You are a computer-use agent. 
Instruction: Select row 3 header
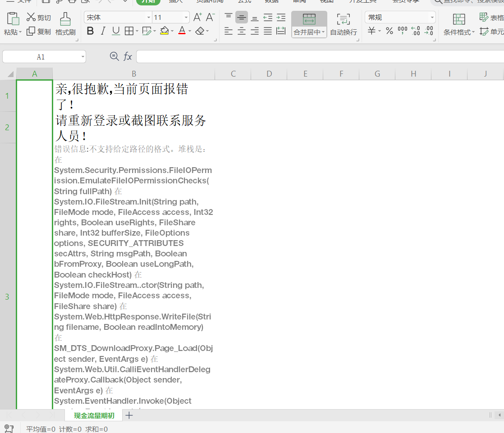[7, 296]
